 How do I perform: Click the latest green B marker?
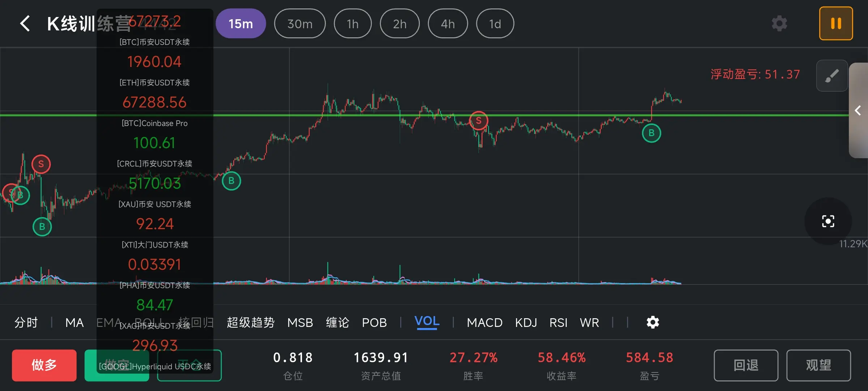pyautogui.click(x=651, y=133)
